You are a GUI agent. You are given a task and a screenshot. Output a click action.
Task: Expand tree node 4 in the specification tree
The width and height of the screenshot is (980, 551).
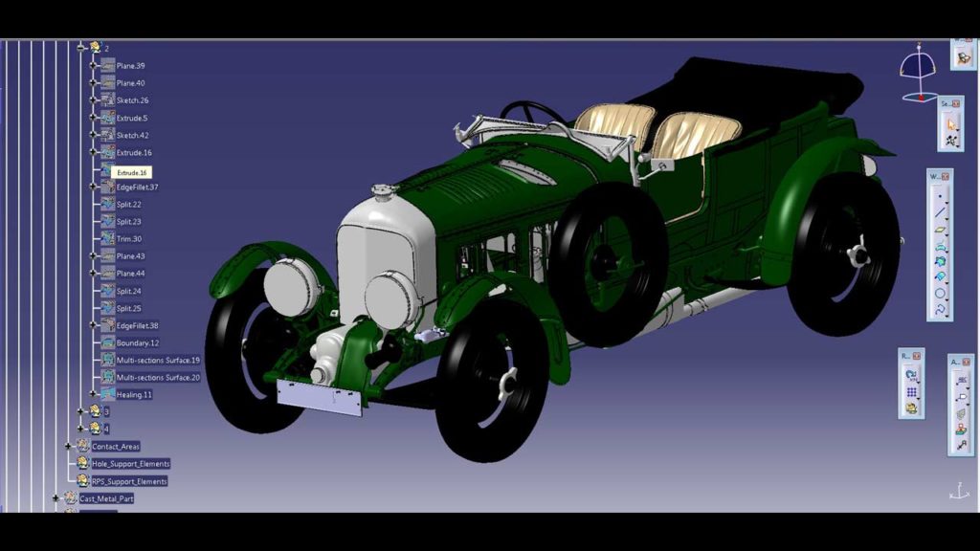tap(81, 430)
